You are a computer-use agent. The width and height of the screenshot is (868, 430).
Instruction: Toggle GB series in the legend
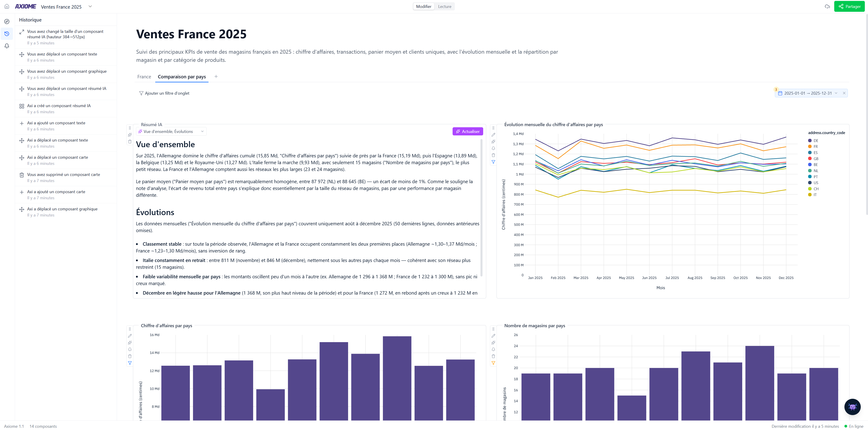[x=813, y=159]
